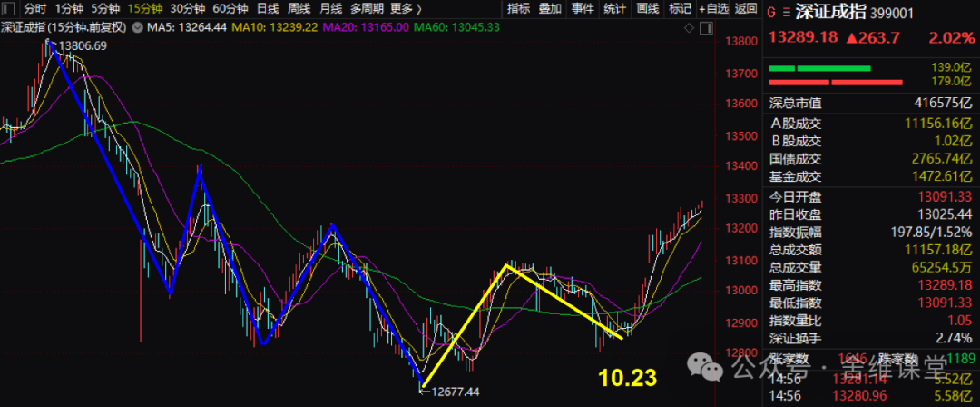Screen dimensions: 980x407
Task: Expand the 更多 periods chevron
Action: tap(418, 9)
